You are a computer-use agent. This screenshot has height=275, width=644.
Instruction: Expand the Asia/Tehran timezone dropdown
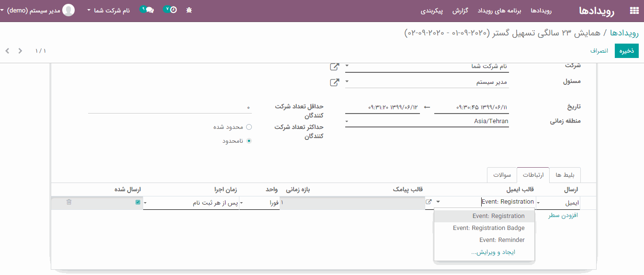pyautogui.click(x=426, y=122)
